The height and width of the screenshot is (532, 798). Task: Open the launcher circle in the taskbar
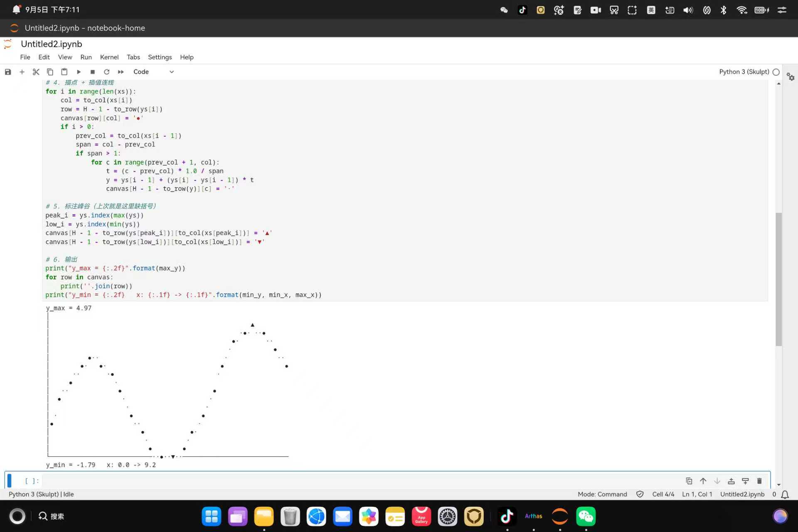tap(17, 516)
